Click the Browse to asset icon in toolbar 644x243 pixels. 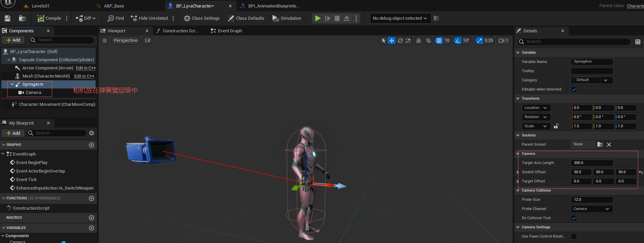point(22,18)
